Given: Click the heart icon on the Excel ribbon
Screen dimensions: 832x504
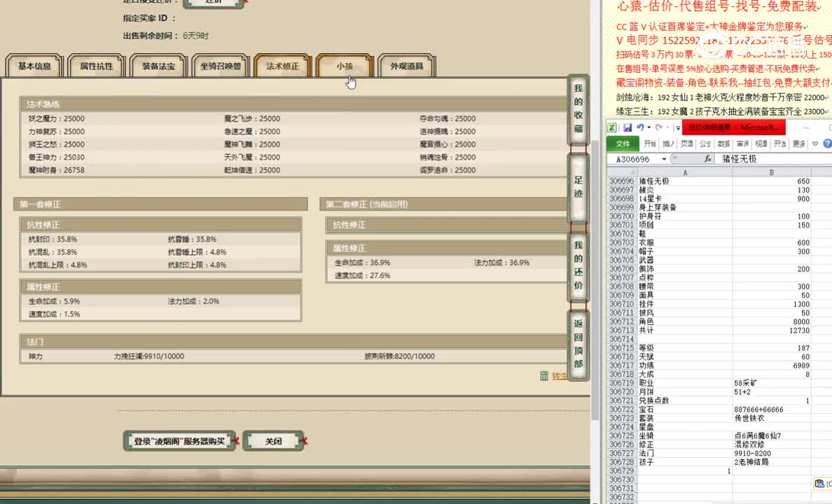Looking at the screenshot, I should [x=815, y=143].
